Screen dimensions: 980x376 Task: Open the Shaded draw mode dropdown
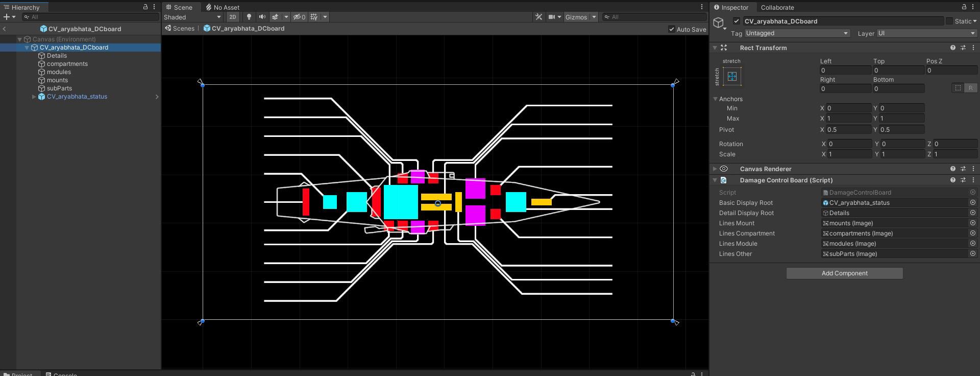point(192,17)
